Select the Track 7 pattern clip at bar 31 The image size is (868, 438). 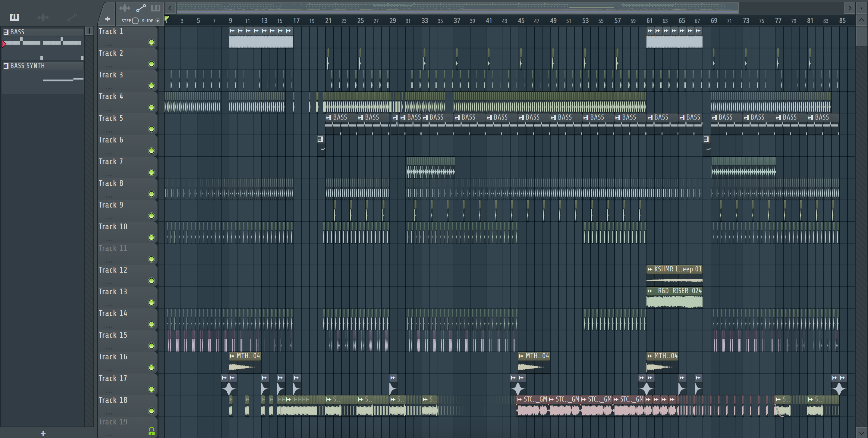pyautogui.click(x=430, y=167)
